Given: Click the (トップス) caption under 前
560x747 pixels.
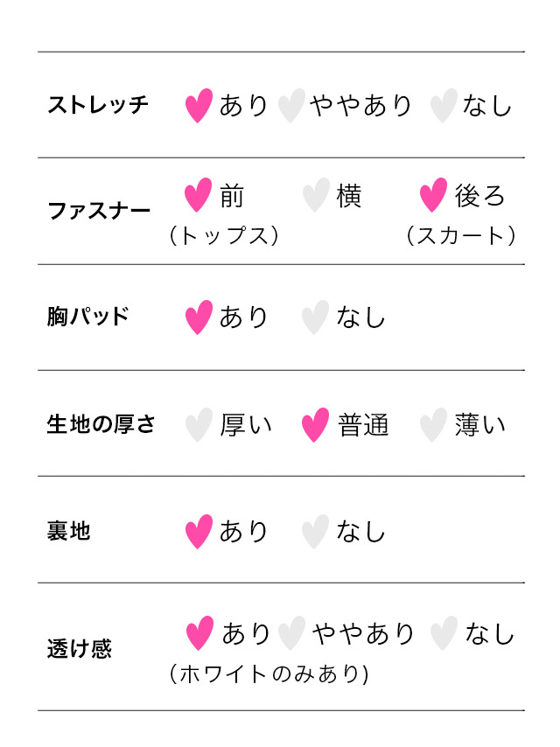Looking at the screenshot, I should (224, 236).
